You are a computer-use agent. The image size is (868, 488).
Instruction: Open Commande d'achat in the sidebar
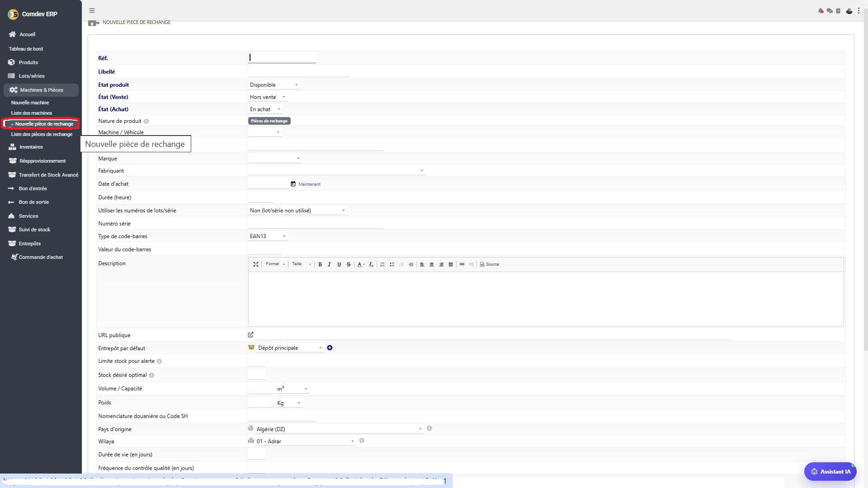(41, 257)
